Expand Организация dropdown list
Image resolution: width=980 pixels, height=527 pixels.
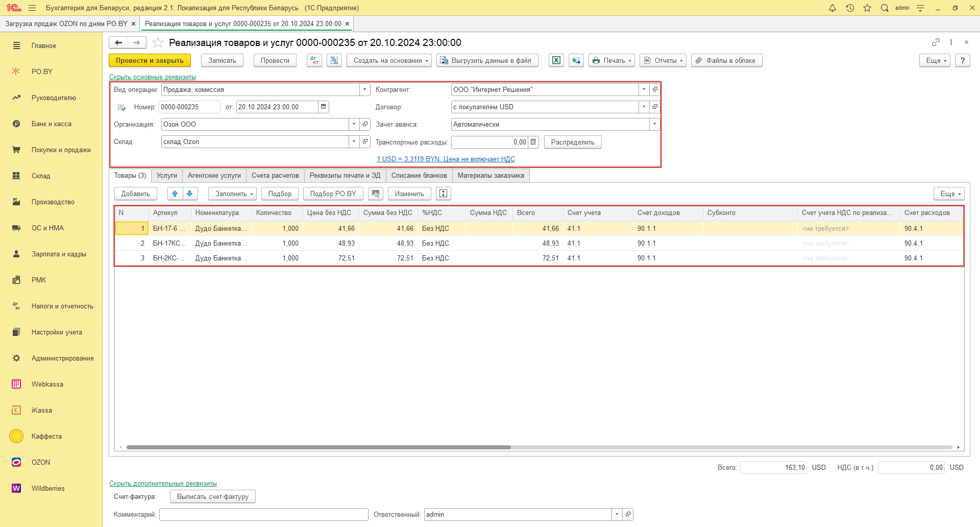point(354,125)
